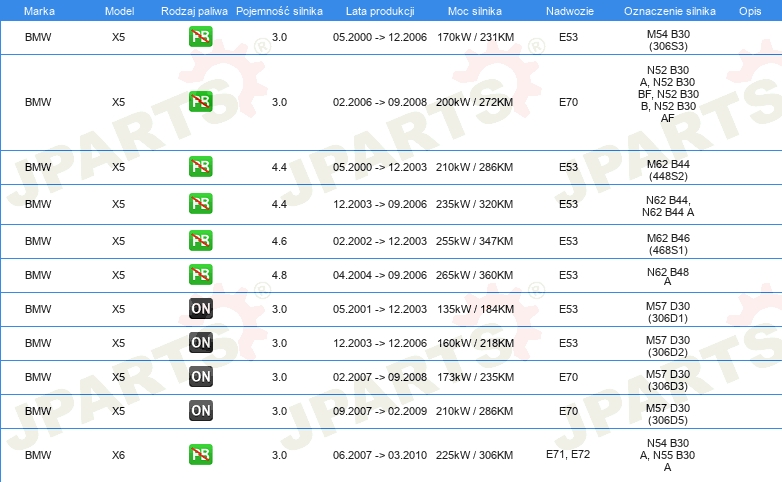The image size is (782, 482).
Task: Click the Nadwozie column header
Action: [570, 11]
